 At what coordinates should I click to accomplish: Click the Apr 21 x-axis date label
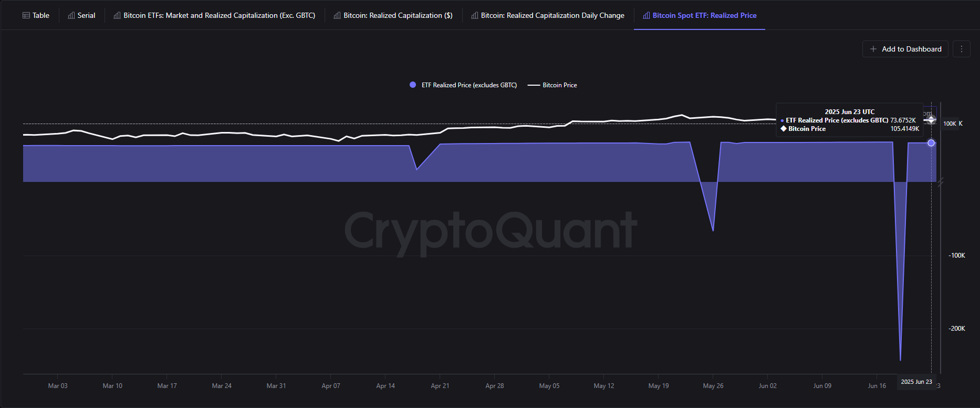tap(440, 386)
